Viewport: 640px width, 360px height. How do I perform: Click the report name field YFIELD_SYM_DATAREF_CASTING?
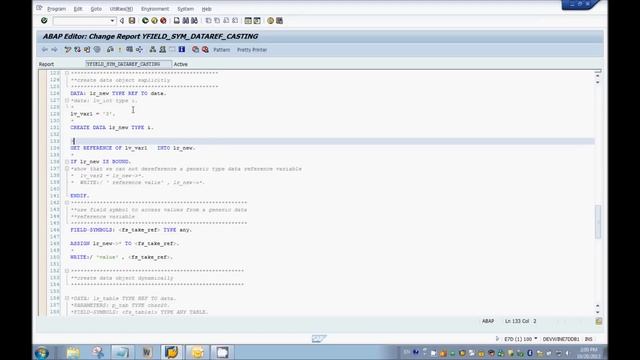coord(128,64)
